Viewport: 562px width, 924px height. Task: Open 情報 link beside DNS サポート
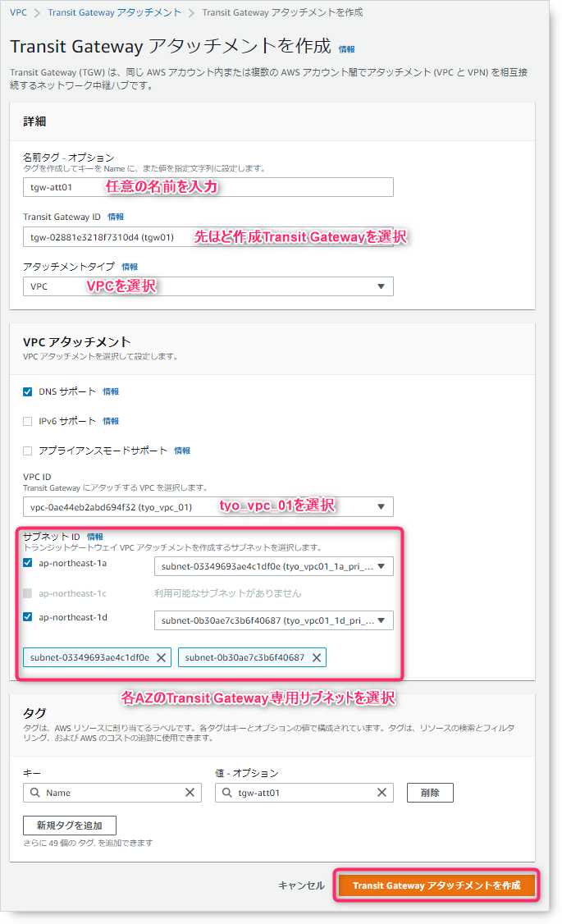111,392
